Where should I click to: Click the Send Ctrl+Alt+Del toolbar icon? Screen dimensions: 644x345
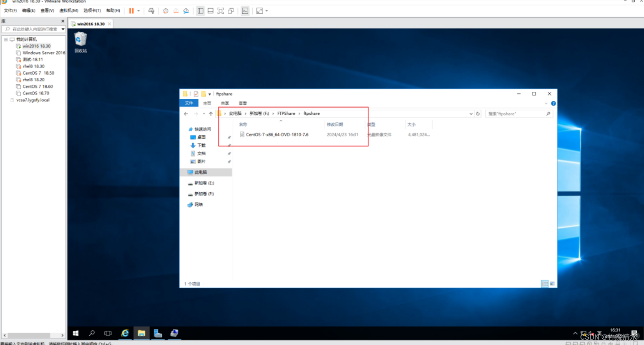pos(151,11)
